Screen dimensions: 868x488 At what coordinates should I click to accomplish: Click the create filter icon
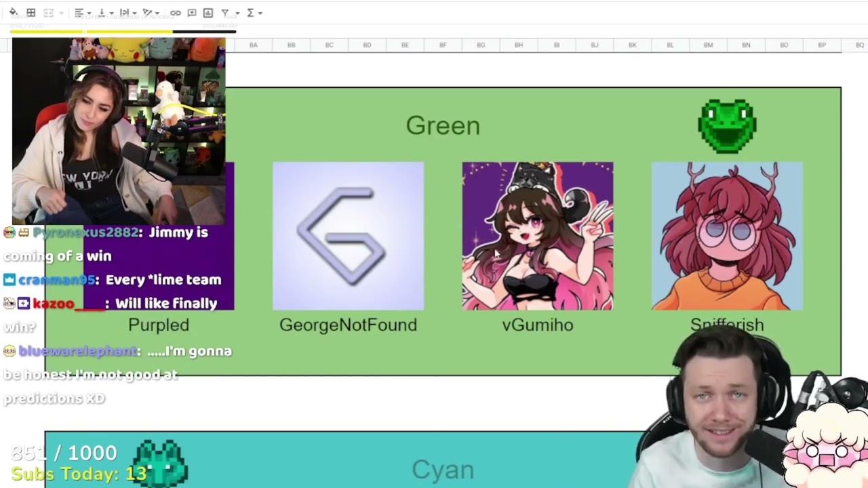pyautogui.click(x=225, y=13)
